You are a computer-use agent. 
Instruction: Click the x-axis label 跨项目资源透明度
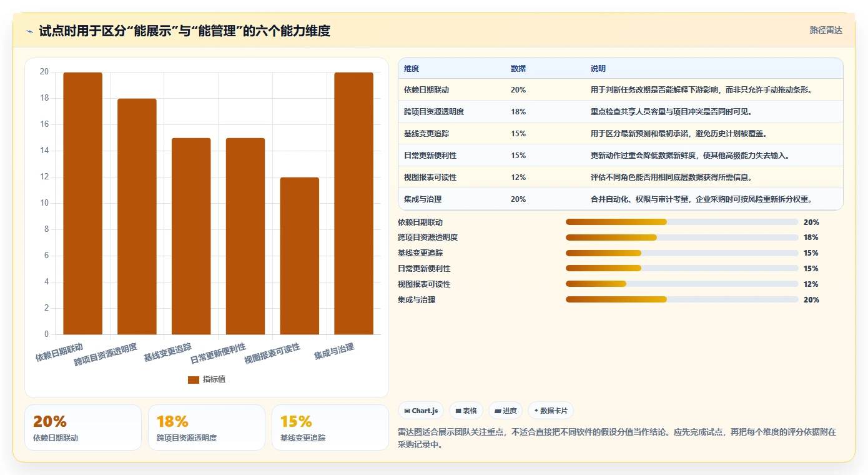tap(106, 354)
